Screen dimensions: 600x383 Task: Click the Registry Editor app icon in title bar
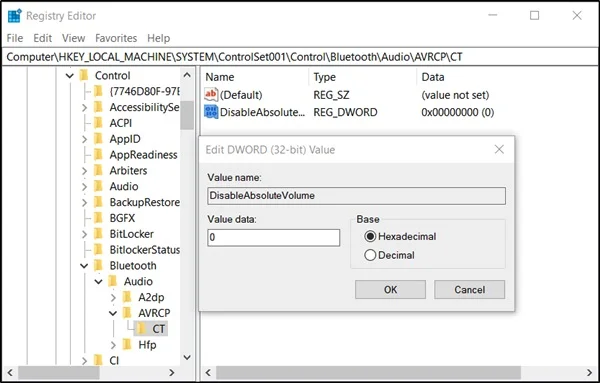(x=15, y=16)
